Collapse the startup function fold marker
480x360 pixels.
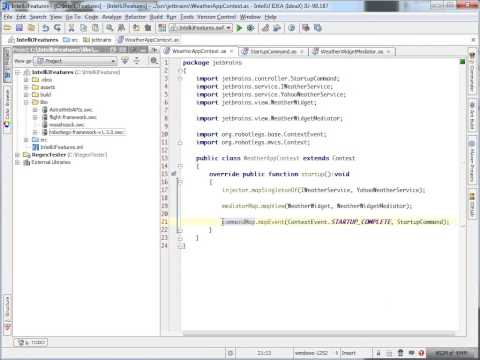[180, 182]
